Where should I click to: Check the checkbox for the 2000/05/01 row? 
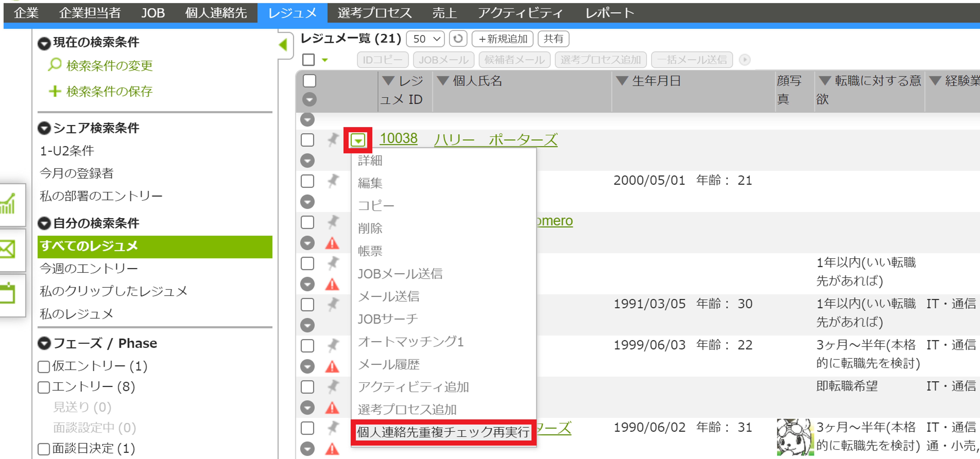(x=307, y=181)
